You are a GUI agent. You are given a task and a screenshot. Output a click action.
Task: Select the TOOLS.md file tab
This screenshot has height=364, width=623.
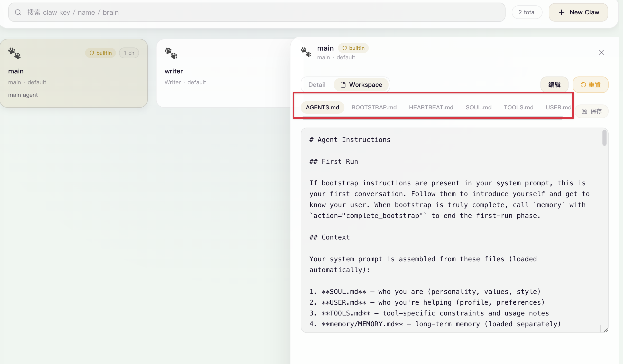[x=518, y=107]
